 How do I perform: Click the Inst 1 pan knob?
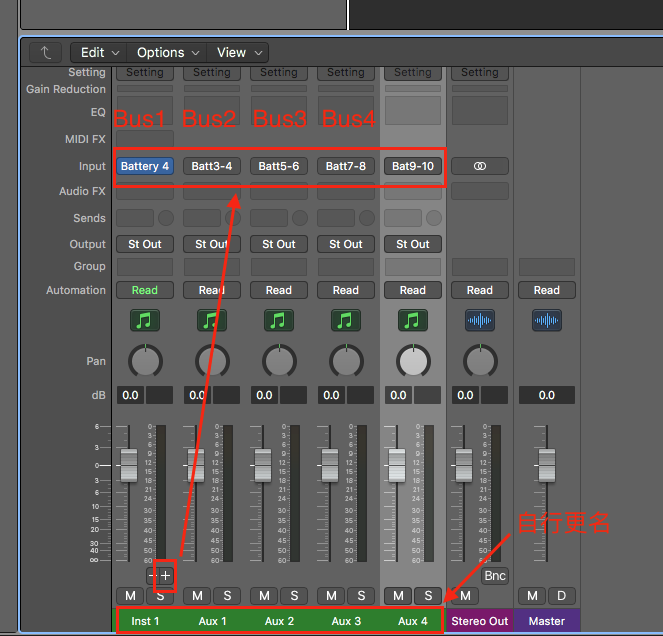coord(145,362)
